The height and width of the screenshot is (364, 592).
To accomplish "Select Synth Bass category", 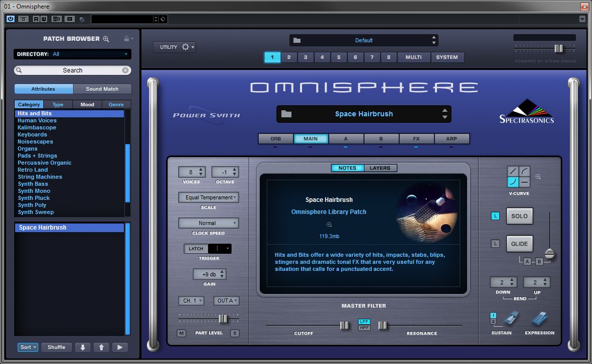I will [x=33, y=184].
